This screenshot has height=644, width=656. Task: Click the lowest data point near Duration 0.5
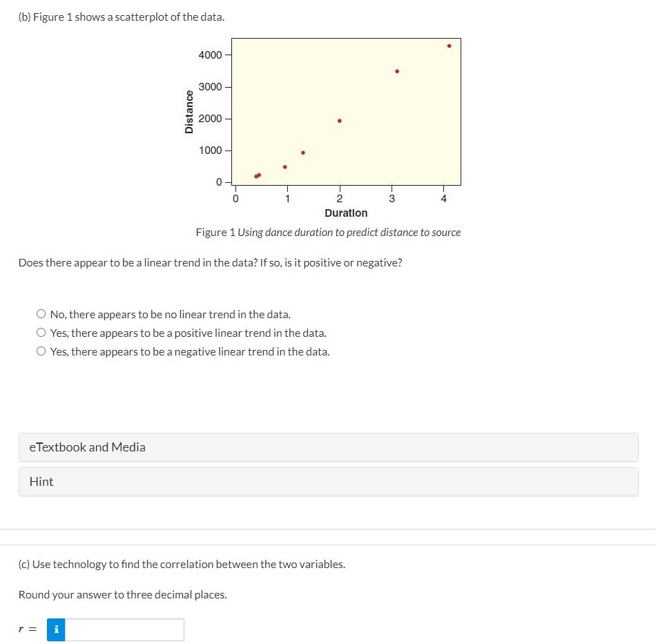tap(257, 176)
